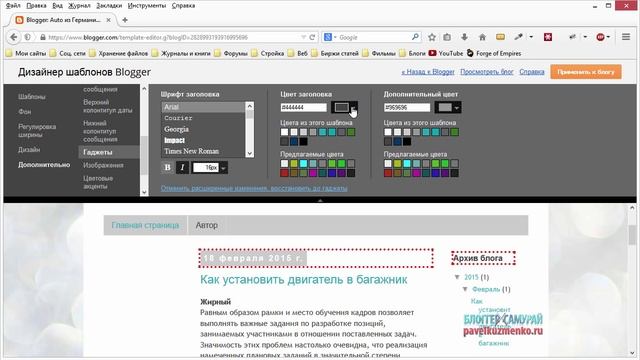Click the Применить к блогу button
640x360 pixels.
tap(586, 71)
